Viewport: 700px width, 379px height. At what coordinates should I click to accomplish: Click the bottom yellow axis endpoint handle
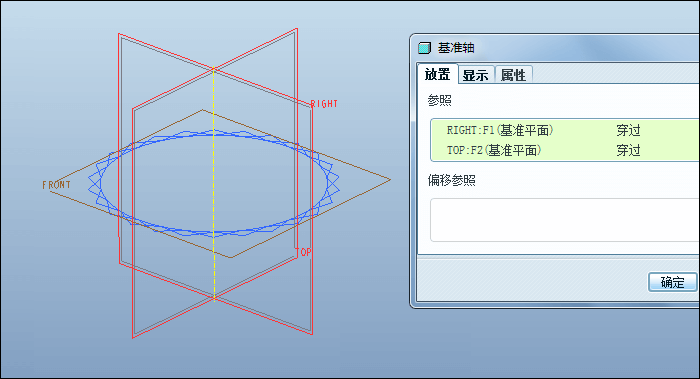pyautogui.click(x=214, y=297)
